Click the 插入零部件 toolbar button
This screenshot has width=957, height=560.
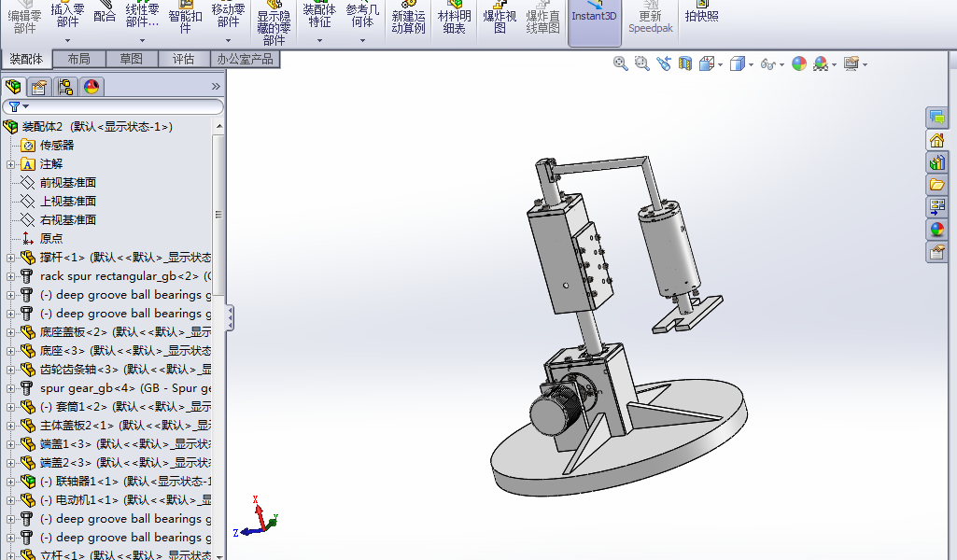coord(67,16)
